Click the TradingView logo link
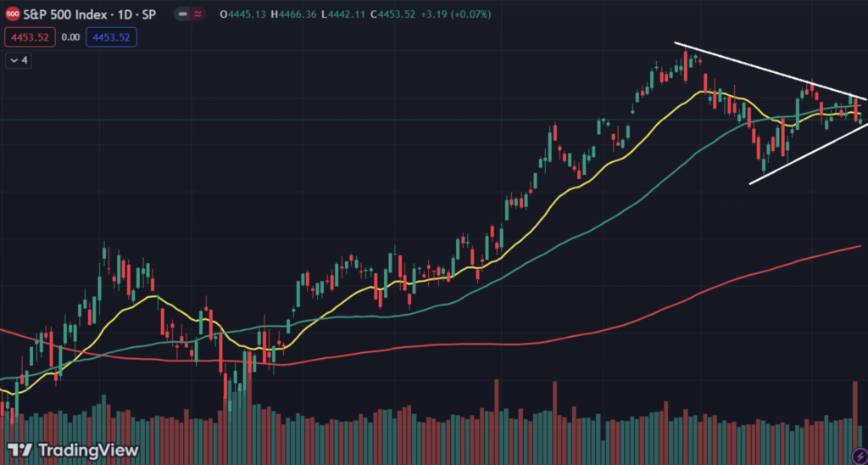 [73, 450]
